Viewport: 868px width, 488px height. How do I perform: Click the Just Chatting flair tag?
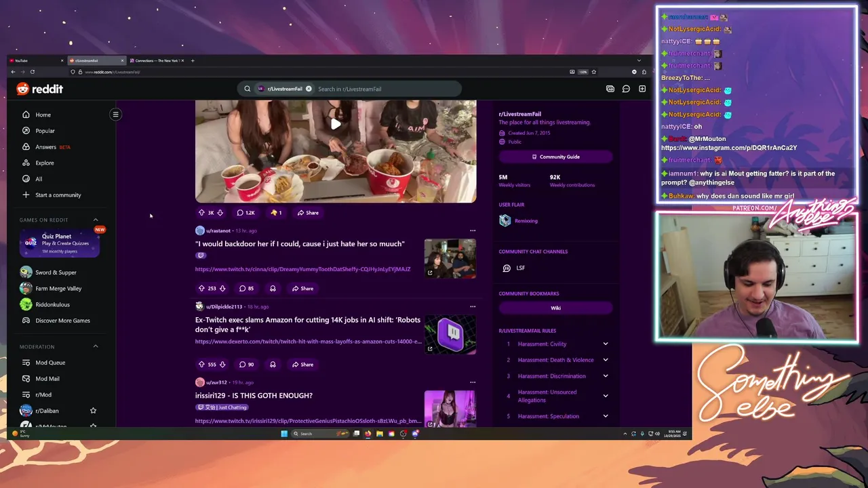point(222,407)
